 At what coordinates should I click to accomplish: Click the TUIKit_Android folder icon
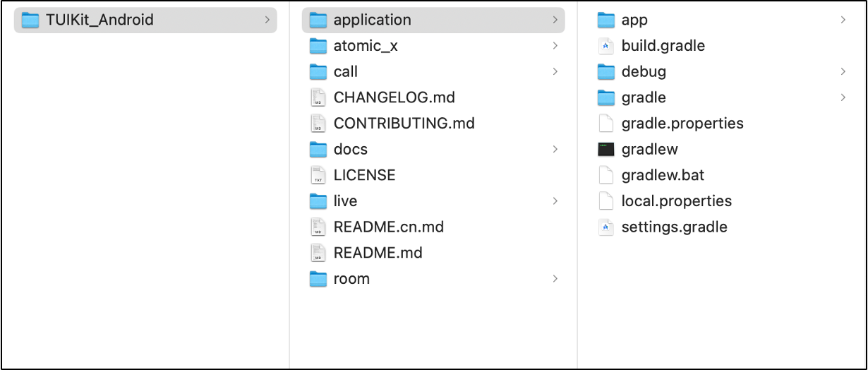[x=30, y=20]
